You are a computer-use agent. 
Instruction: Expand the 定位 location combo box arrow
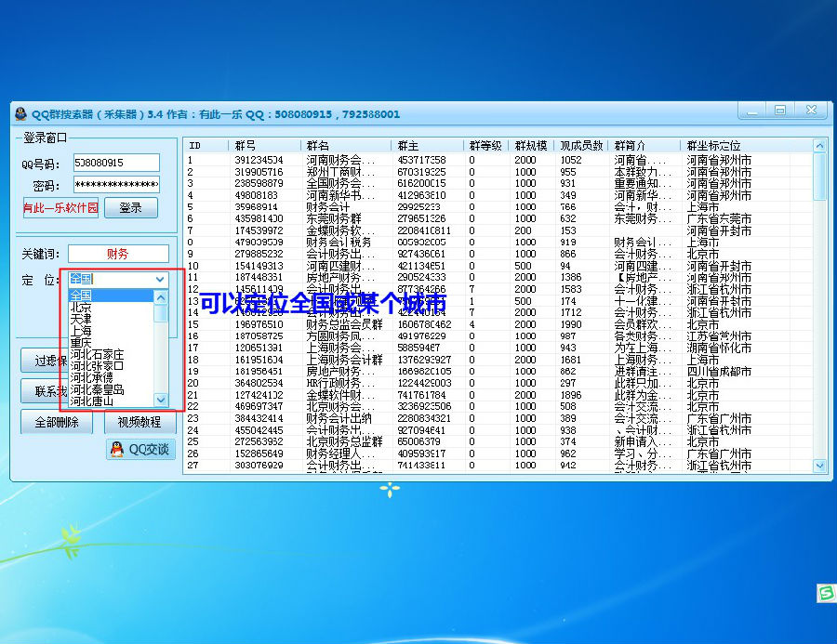coord(160,279)
